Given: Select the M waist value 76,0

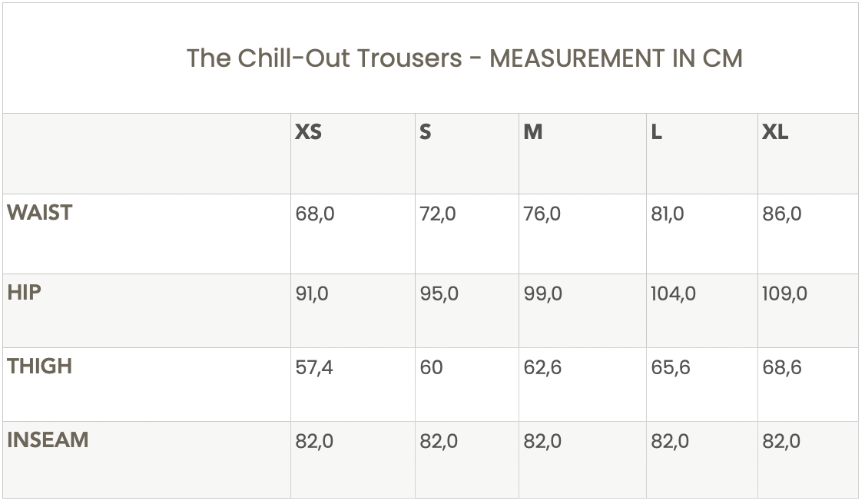Looking at the screenshot, I should (542, 214).
